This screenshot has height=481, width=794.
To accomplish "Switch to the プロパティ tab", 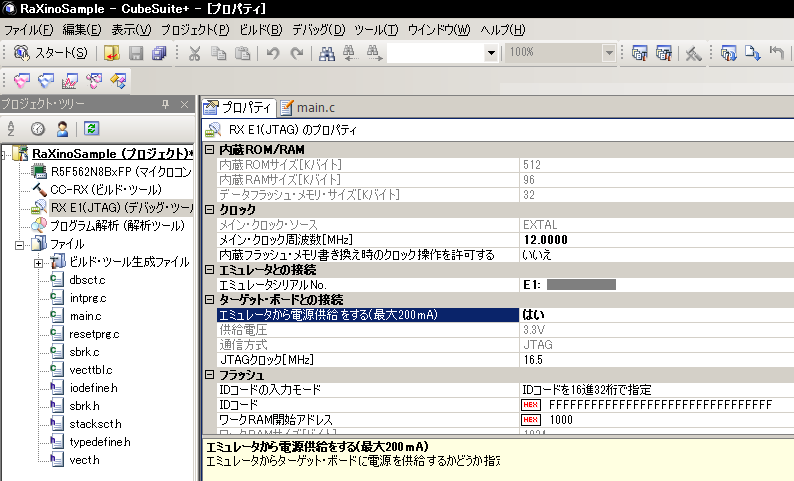I will [x=239, y=107].
